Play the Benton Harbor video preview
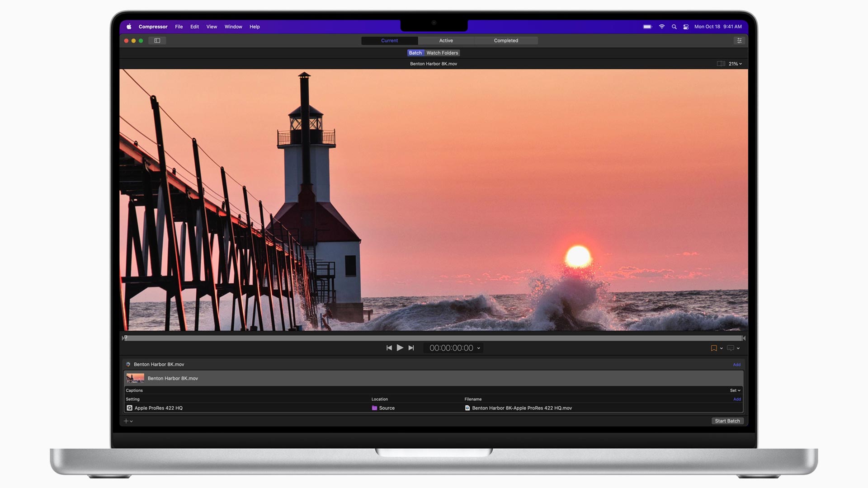The image size is (868, 488). click(400, 348)
